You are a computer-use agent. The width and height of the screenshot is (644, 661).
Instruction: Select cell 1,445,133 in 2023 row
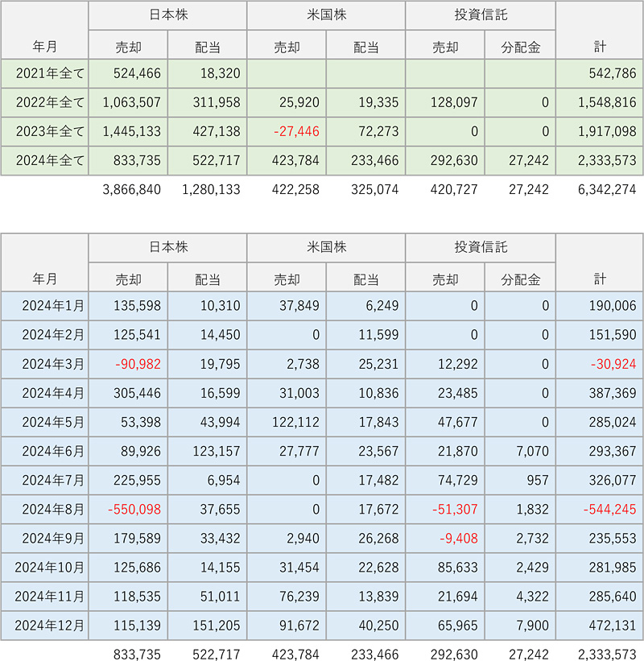132,131
